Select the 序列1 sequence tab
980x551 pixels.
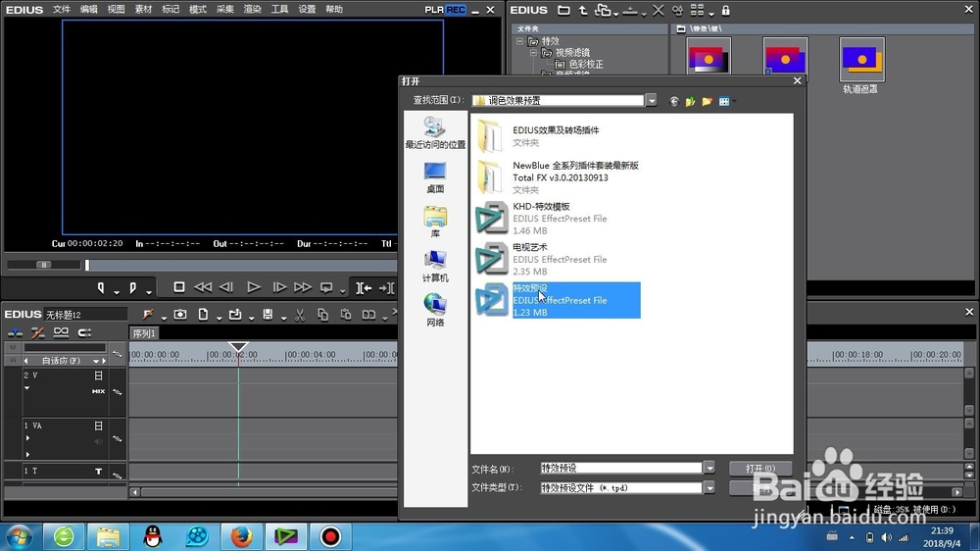(x=144, y=333)
